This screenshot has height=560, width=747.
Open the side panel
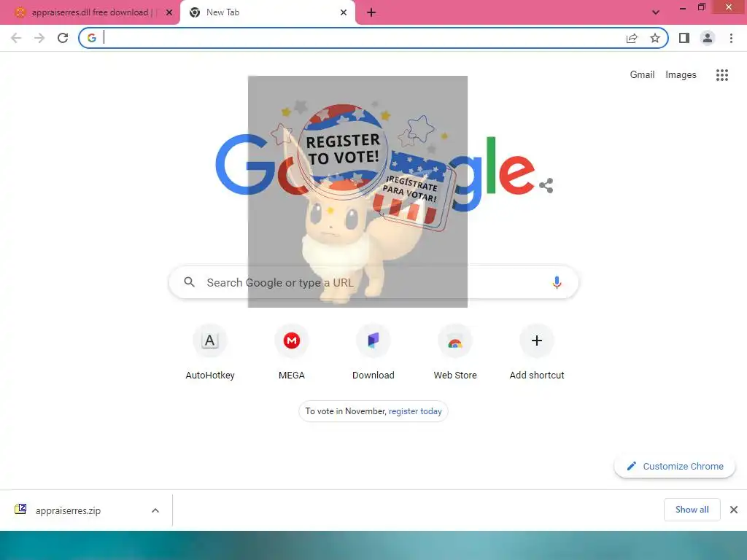point(684,38)
